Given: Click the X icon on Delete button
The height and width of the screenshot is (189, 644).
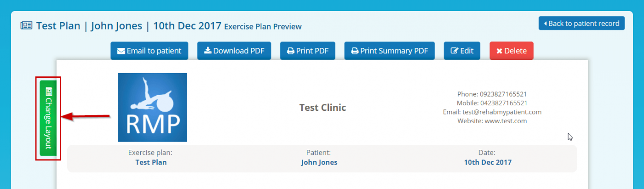Looking at the screenshot, I should [x=499, y=51].
